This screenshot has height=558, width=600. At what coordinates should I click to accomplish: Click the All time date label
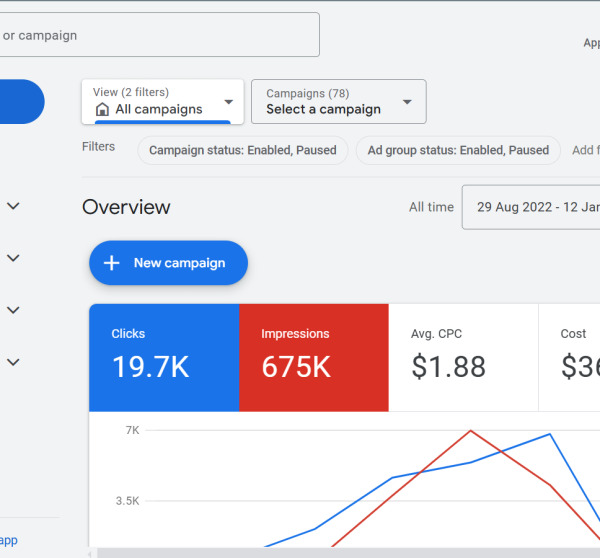[431, 207]
